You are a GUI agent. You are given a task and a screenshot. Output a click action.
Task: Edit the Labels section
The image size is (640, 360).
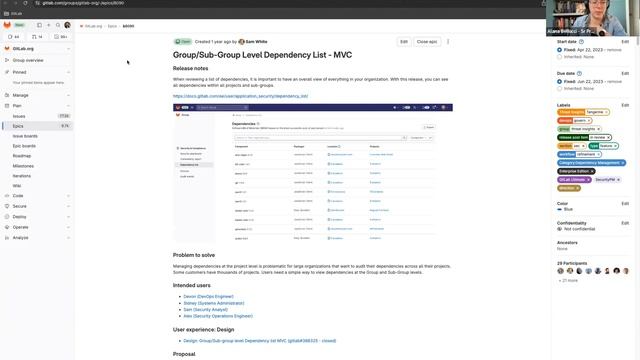pyautogui.click(x=625, y=105)
